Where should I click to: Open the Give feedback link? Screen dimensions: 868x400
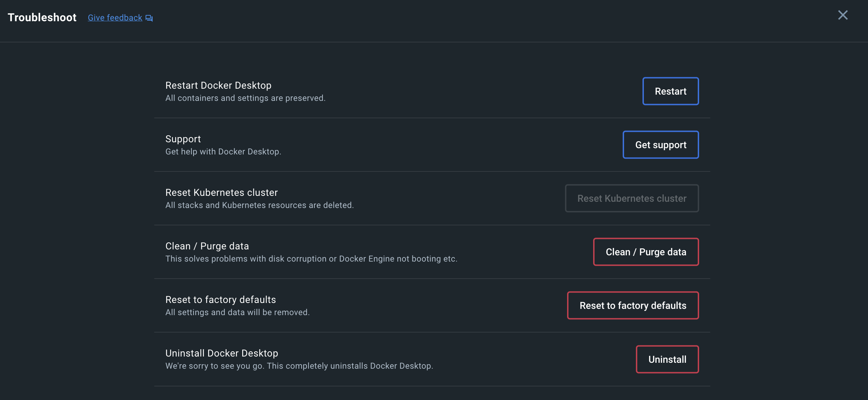pyautogui.click(x=115, y=18)
